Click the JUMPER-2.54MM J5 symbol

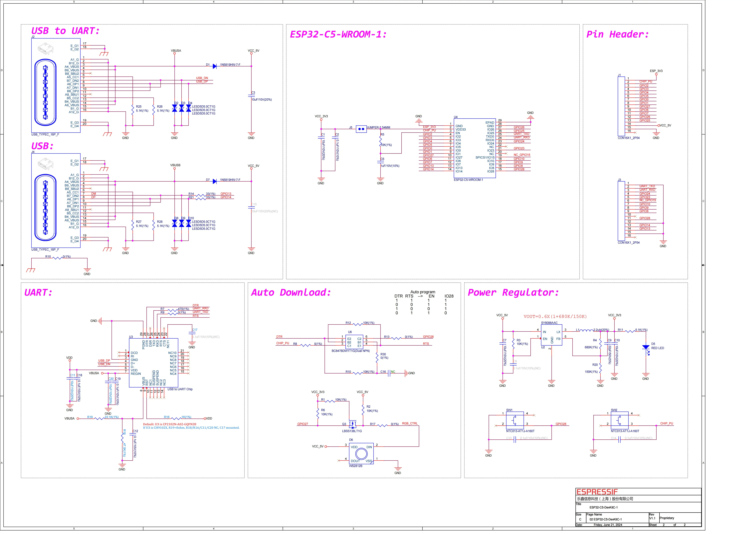point(361,129)
